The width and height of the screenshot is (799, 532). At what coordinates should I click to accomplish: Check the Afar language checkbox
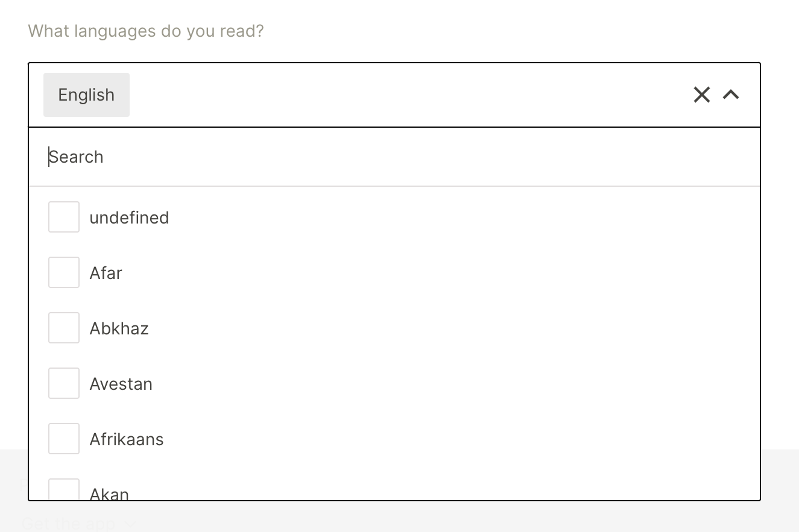(x=64, y=272)
